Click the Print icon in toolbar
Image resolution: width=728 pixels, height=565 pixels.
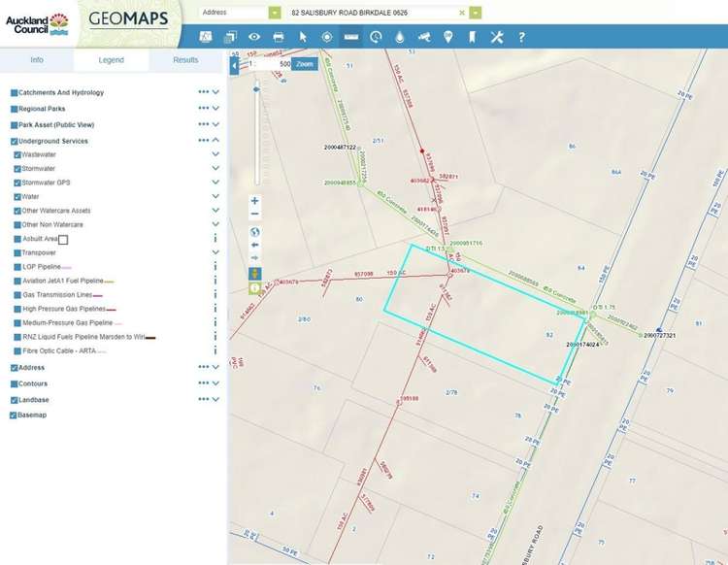click(x=279, y=37)
